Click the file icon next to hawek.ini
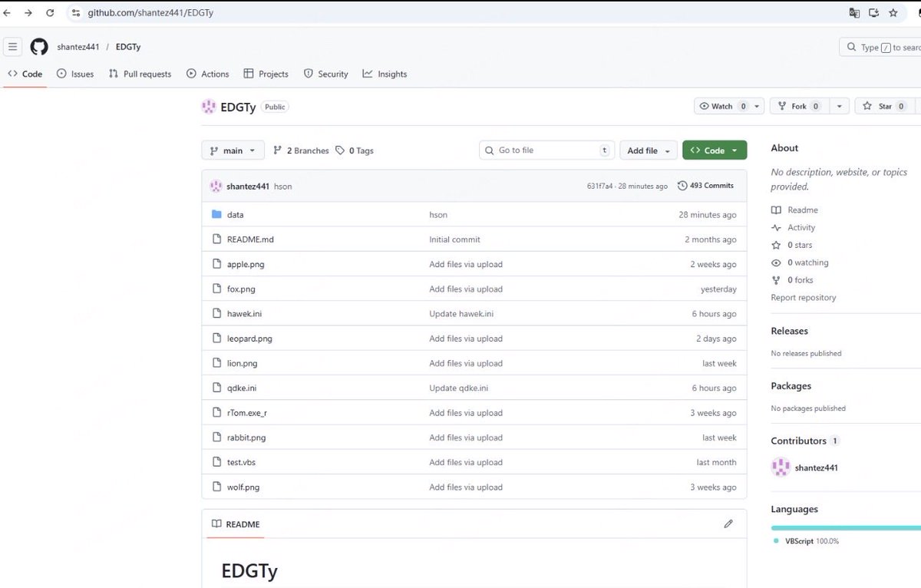This screenshot has width=921, height=588. pyautogui.click(x=216, y=314)
